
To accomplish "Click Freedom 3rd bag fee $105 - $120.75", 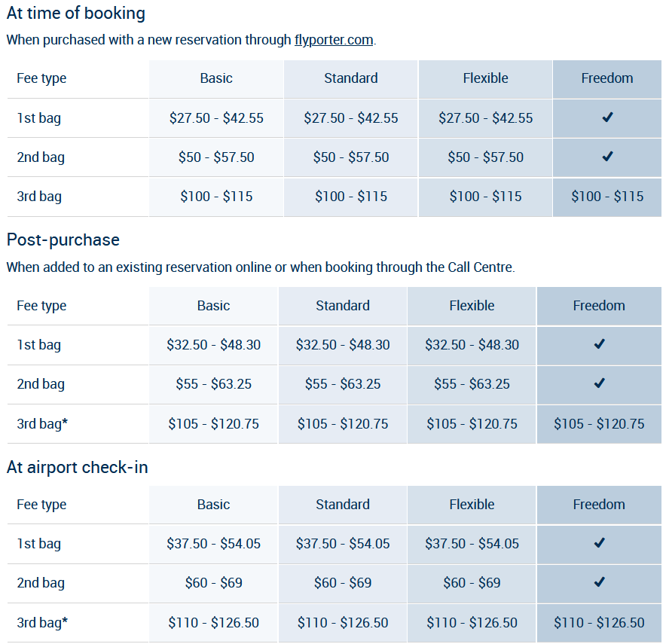I will (x=599, y=424).
